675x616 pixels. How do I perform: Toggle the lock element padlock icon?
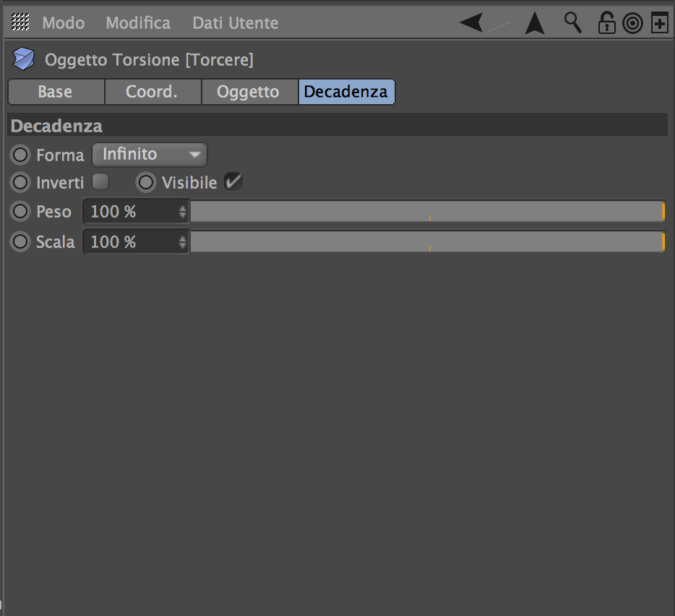coord(606,23)
